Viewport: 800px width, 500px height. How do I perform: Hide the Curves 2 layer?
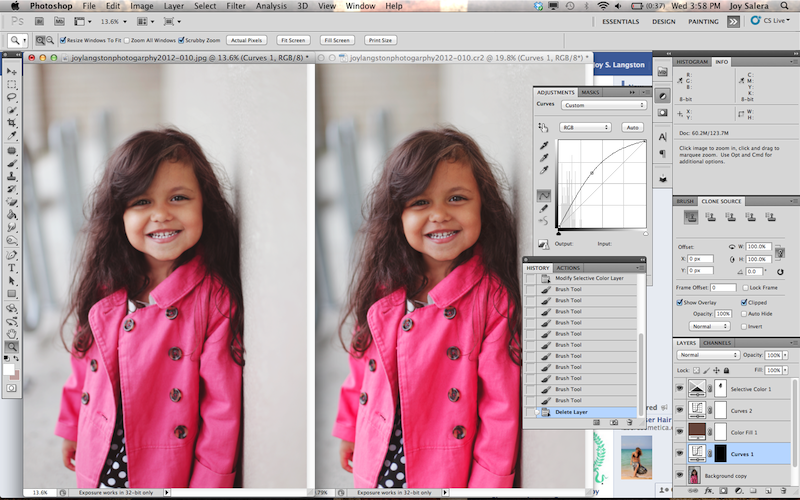[x=680, y=410]
